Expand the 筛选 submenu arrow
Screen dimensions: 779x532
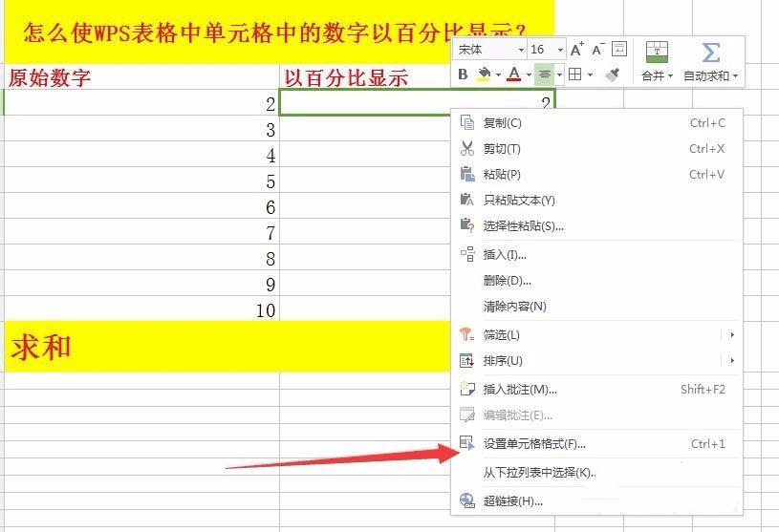coord(732,335)
